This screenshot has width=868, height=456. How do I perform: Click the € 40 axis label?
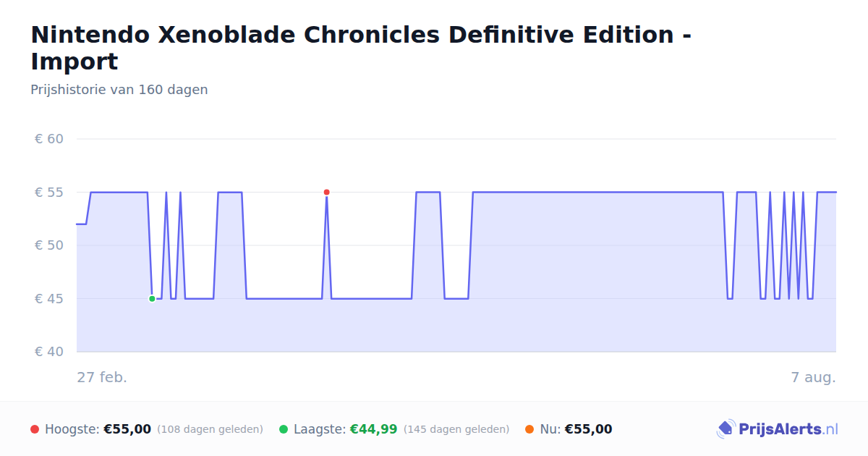[49, 352]
